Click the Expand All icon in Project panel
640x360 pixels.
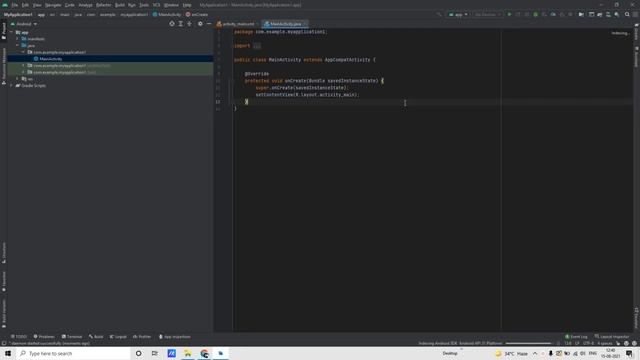[x=181, y=24]
